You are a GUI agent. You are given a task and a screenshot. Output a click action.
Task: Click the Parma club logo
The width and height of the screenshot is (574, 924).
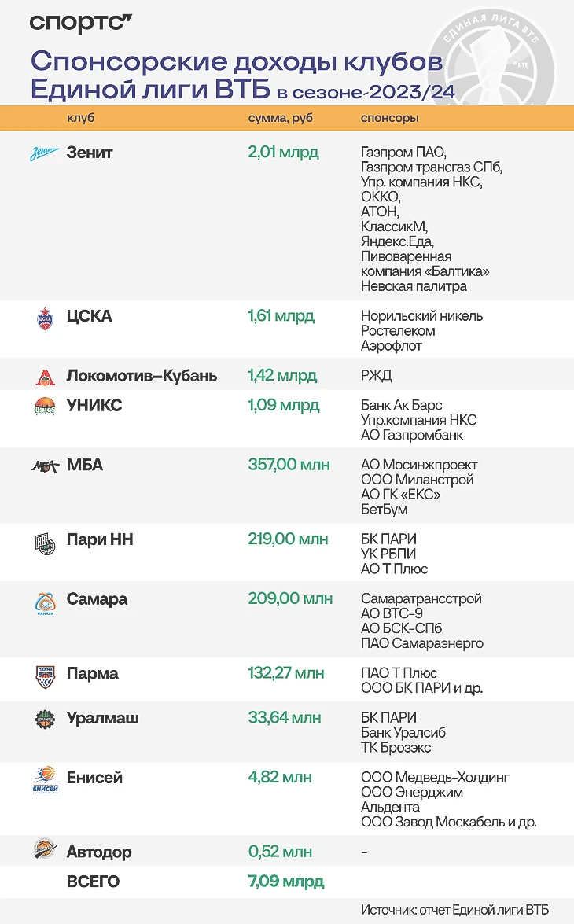[x=46, y=677]
